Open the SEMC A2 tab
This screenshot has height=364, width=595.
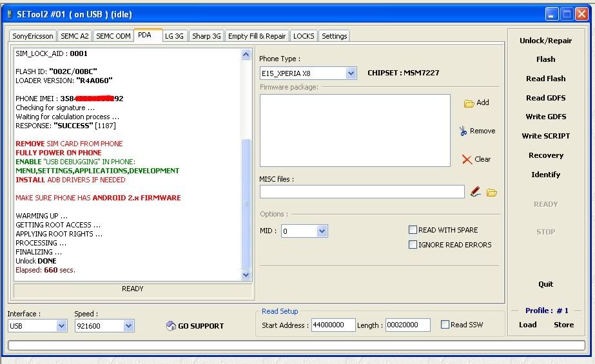[75, 36]
